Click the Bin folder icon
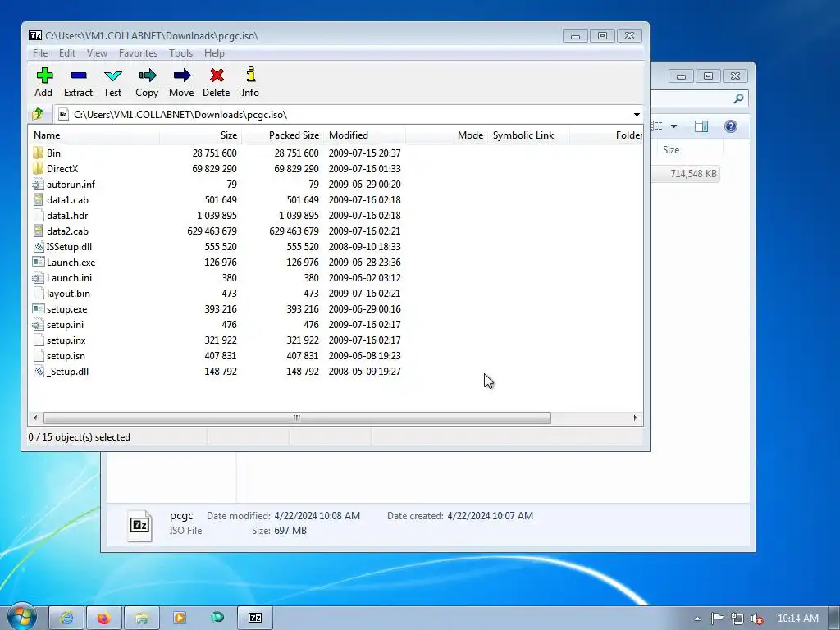 pos(38,153)
